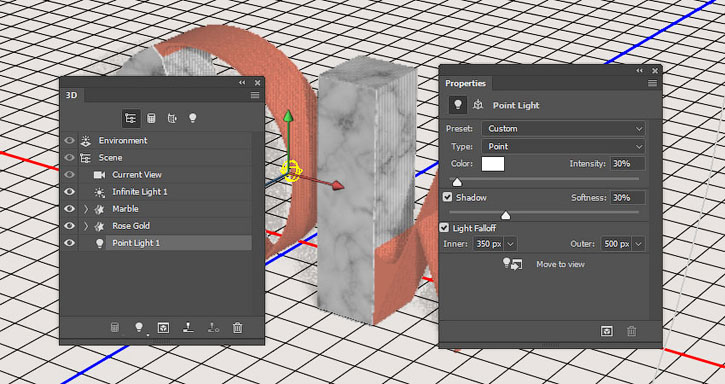Select Rose Gold row in 3D panel
Image resolution: width=725 pixels, height=384 pixels.
(165, 226)
